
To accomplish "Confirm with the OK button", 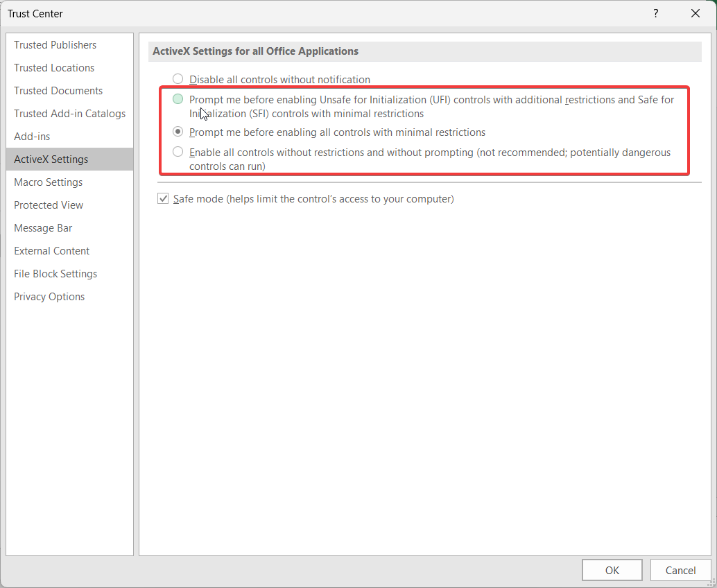I will coord(612,570).
